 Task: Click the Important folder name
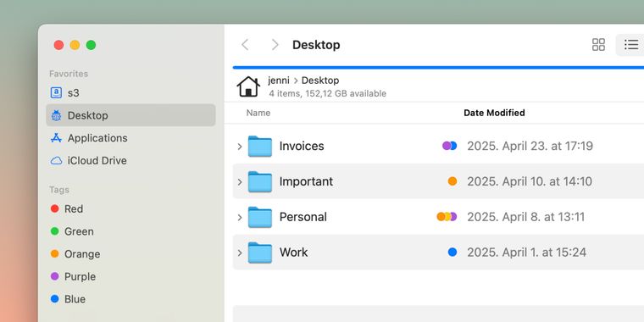306,181
